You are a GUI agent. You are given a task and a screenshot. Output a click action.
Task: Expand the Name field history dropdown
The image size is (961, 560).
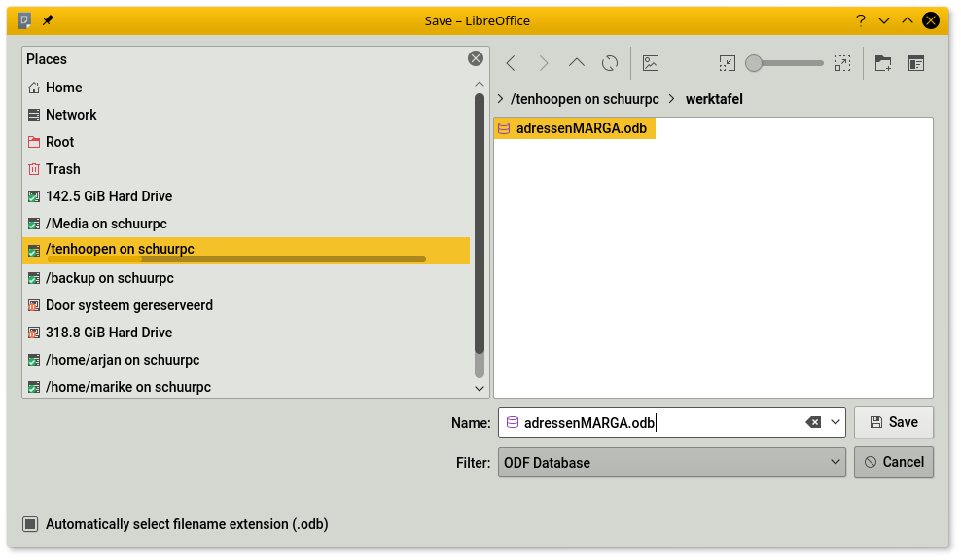836,422
